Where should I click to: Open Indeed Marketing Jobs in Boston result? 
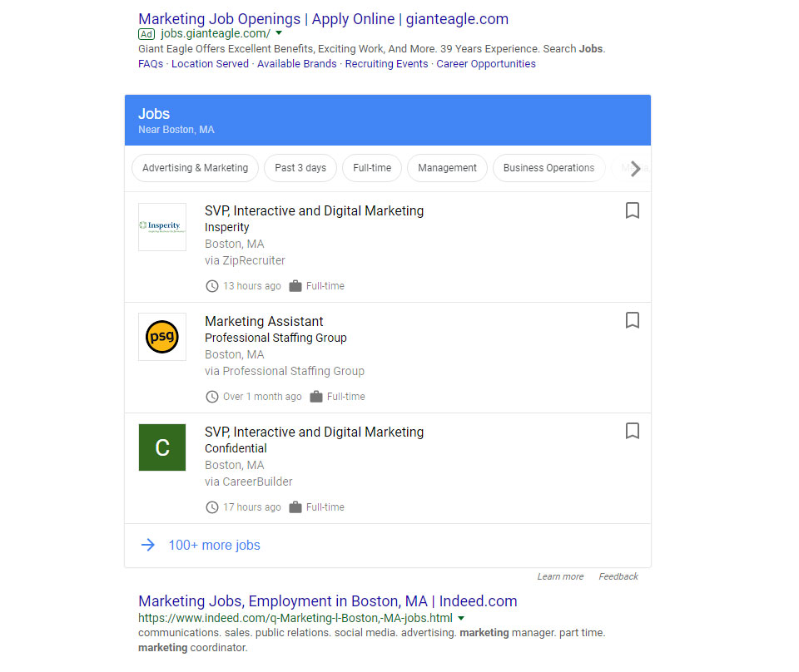click(x=328, y=601)
